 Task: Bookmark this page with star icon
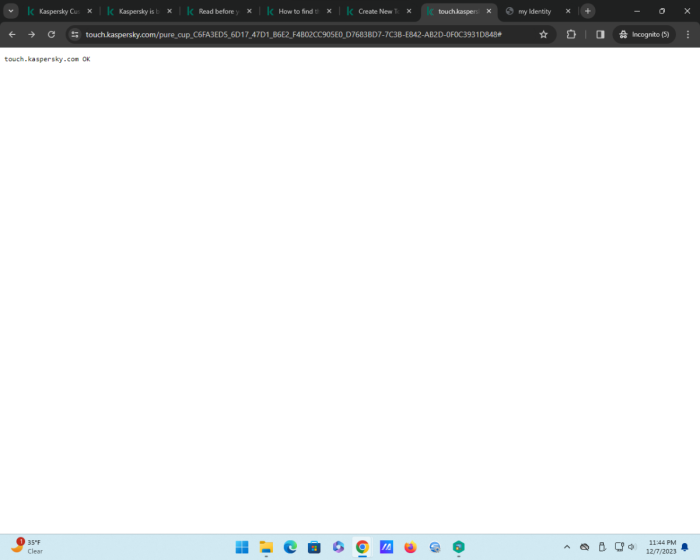(x=543, y=34)
